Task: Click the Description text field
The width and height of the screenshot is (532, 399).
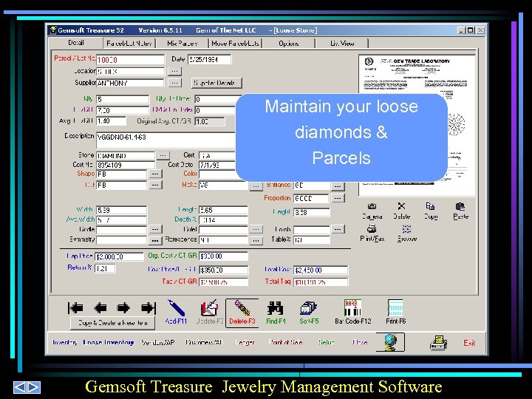Action: (x=166, y=140)
